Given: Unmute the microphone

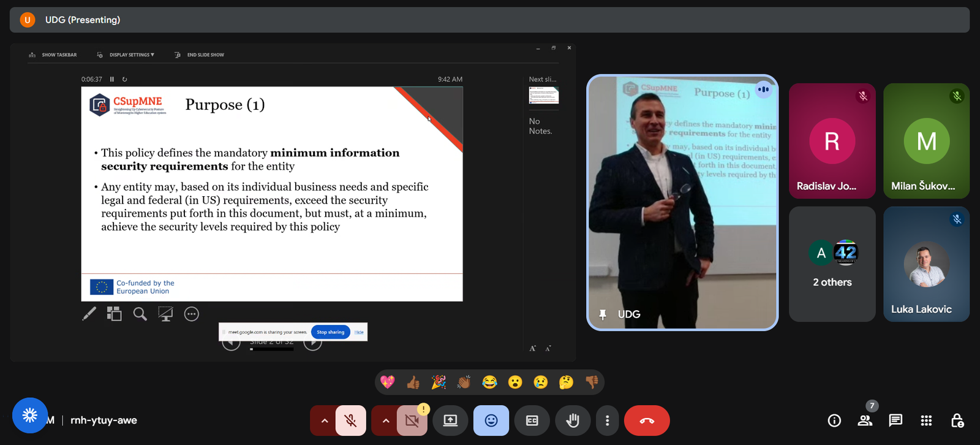Looking at the screenshot, I should pyautogui.click(x=350, y=420).
